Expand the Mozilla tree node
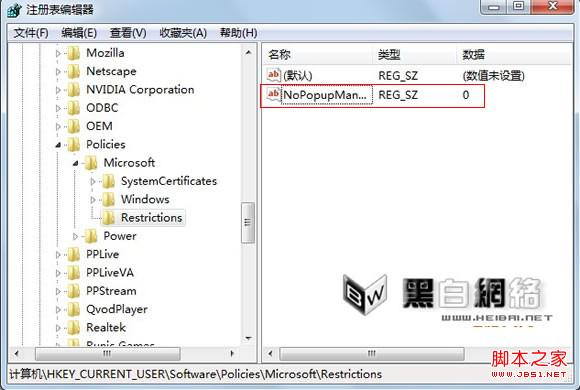 [58, 53]
